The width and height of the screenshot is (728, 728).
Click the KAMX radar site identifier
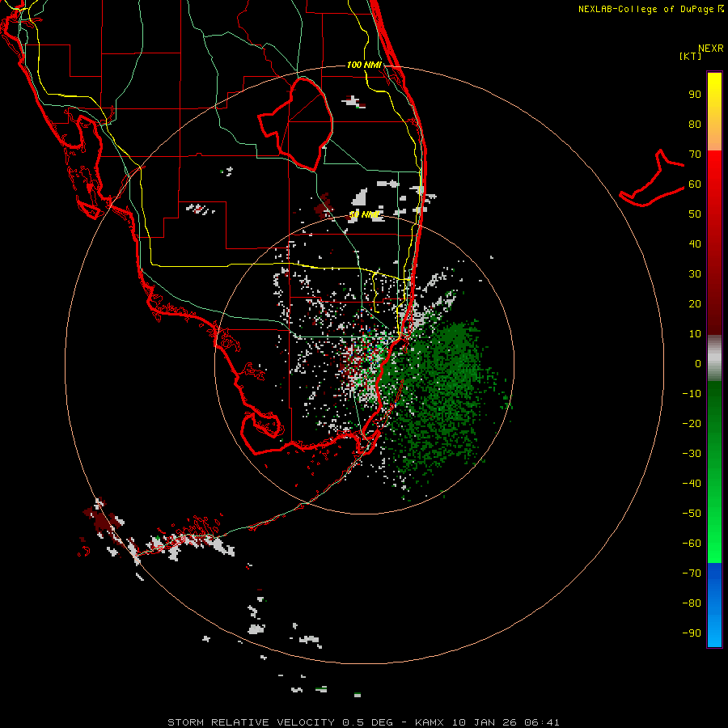(430, 722)
